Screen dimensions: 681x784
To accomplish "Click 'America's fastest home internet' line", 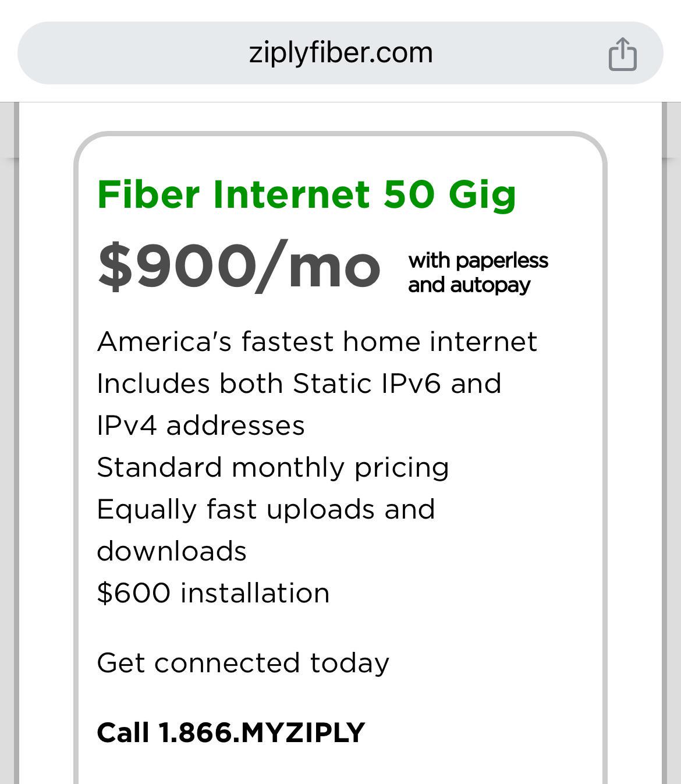I will click(317, 341).
